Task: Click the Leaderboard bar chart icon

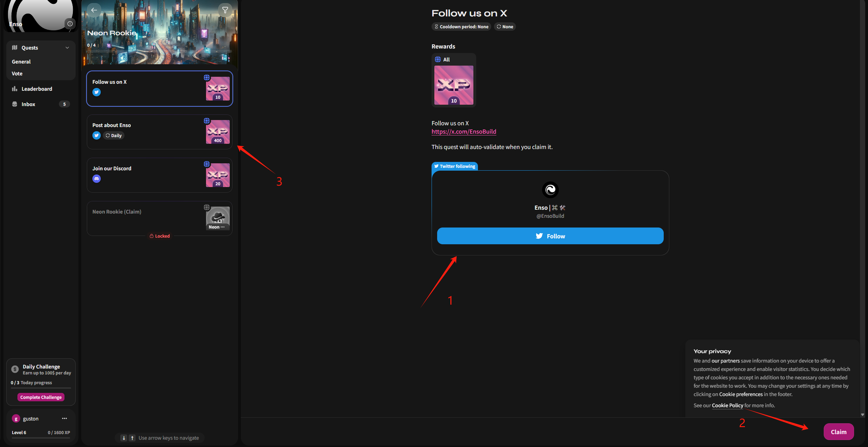Action: 15,89
